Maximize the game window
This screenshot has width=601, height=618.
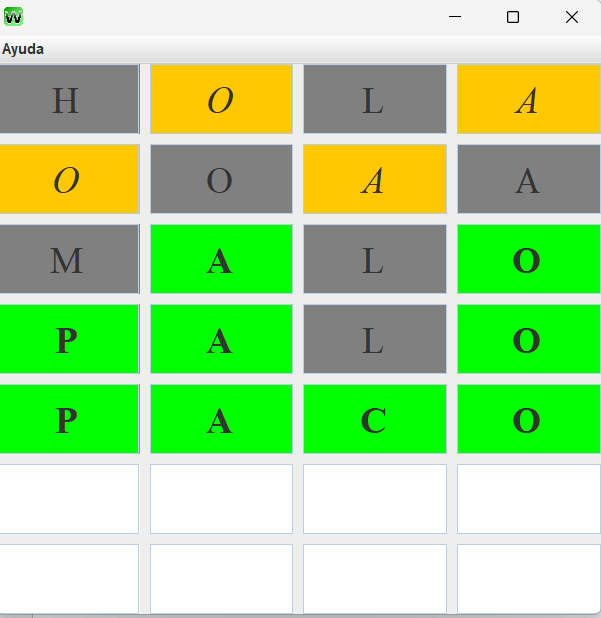click(x=513, y=17)
